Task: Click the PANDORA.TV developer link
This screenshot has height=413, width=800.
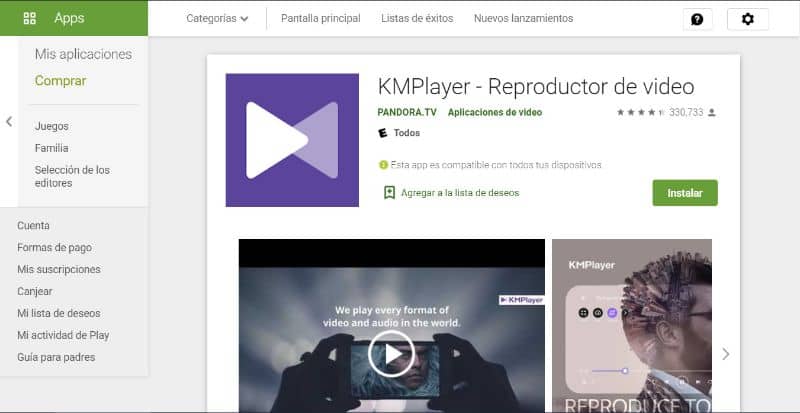Action: [x=407, y=112]
